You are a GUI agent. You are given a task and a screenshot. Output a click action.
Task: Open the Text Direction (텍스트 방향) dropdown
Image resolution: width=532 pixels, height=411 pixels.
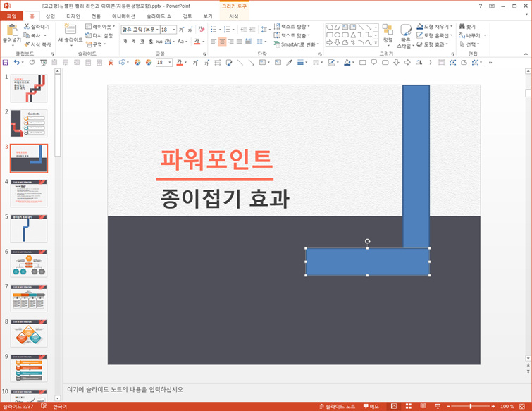292,27
